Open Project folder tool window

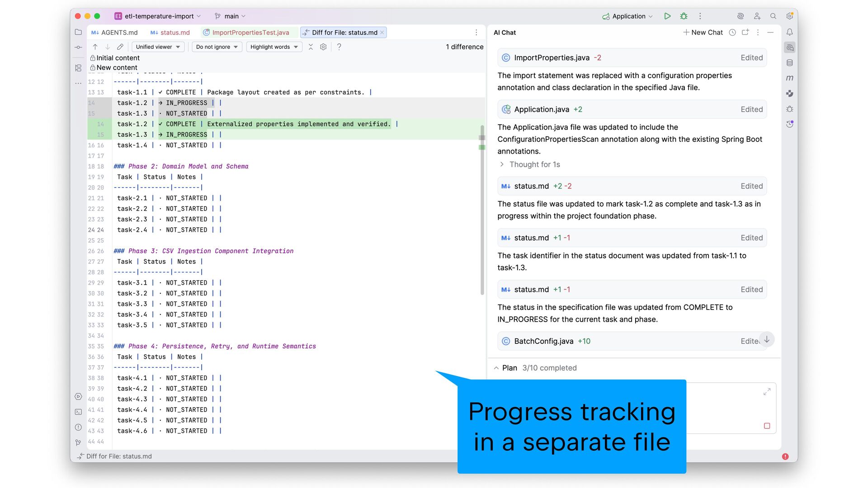(78, 33)
